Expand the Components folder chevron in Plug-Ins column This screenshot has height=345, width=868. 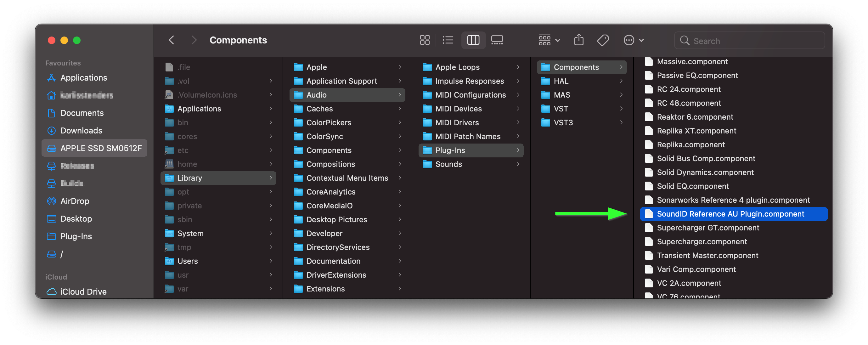coord(621,67)
